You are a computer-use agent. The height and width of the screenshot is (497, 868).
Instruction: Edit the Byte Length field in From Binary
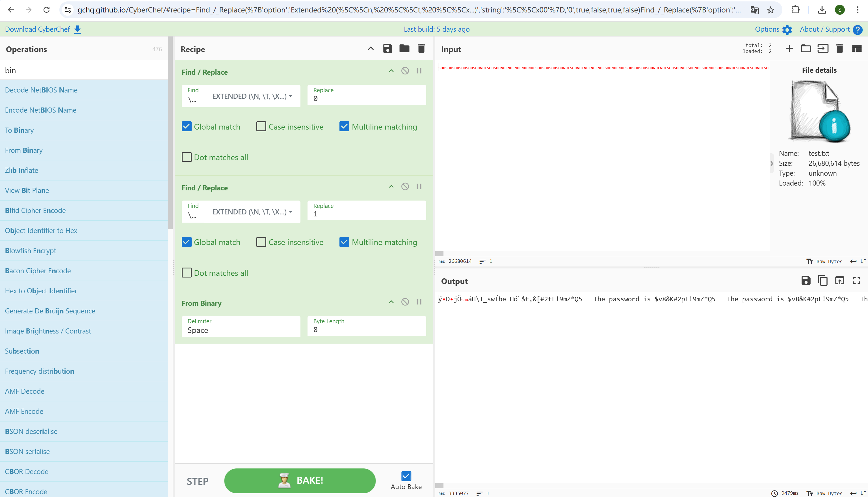367,326
